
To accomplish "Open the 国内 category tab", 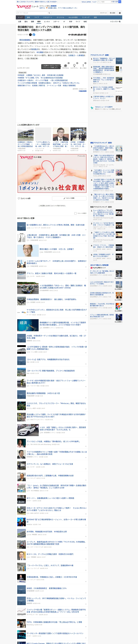I will click(x=26, y=21).
